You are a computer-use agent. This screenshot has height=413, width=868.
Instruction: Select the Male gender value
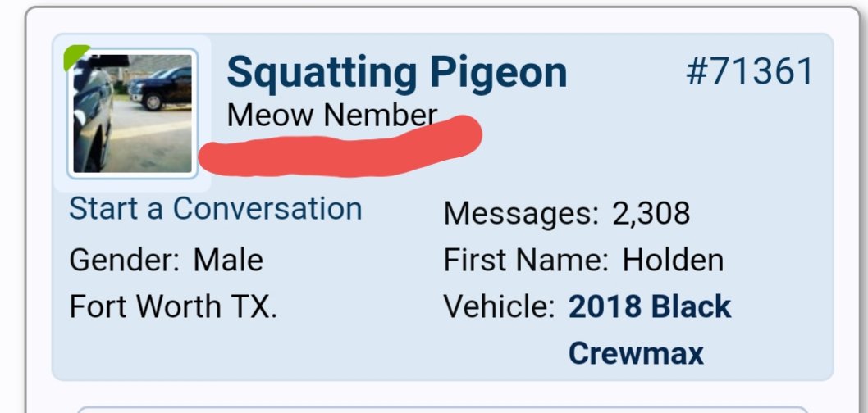click(228, 260)
